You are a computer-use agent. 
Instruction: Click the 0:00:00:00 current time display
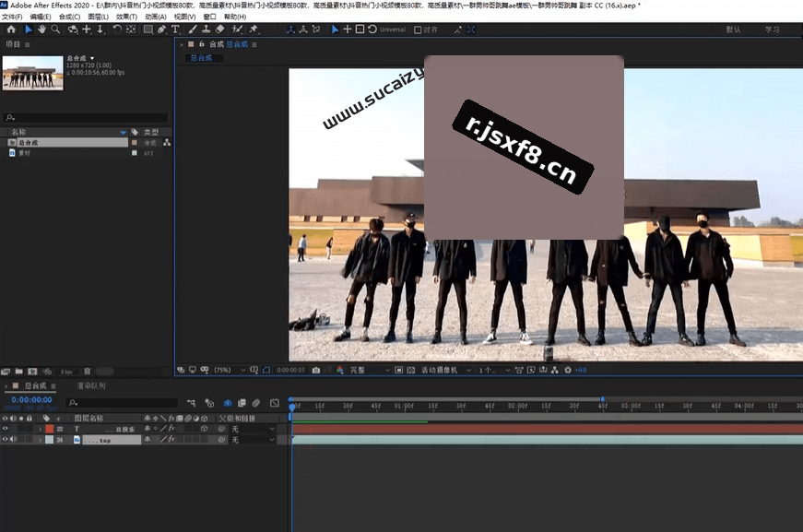[31, 399]
